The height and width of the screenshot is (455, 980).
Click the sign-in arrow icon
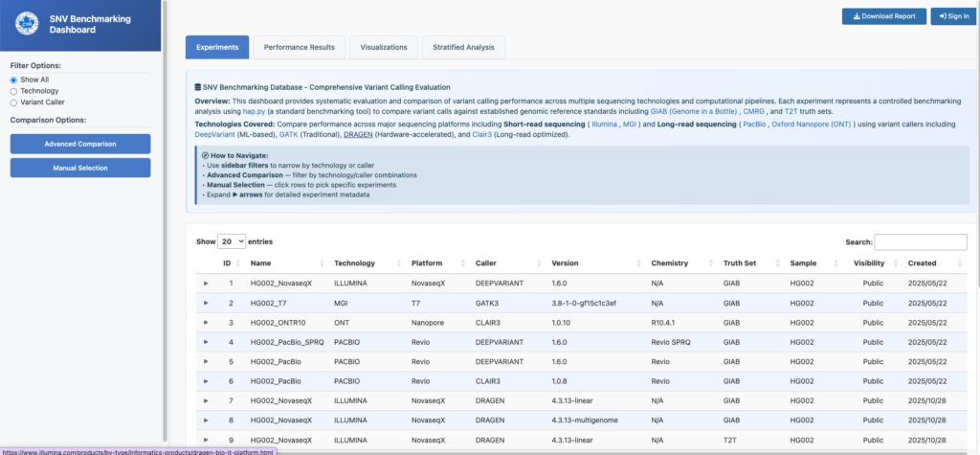(x=942, y=16)
